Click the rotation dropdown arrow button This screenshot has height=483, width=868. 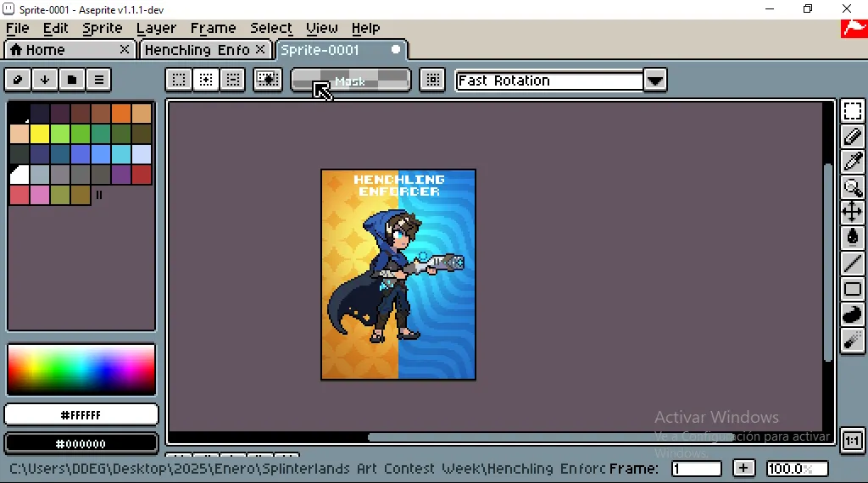coord(655,80)
